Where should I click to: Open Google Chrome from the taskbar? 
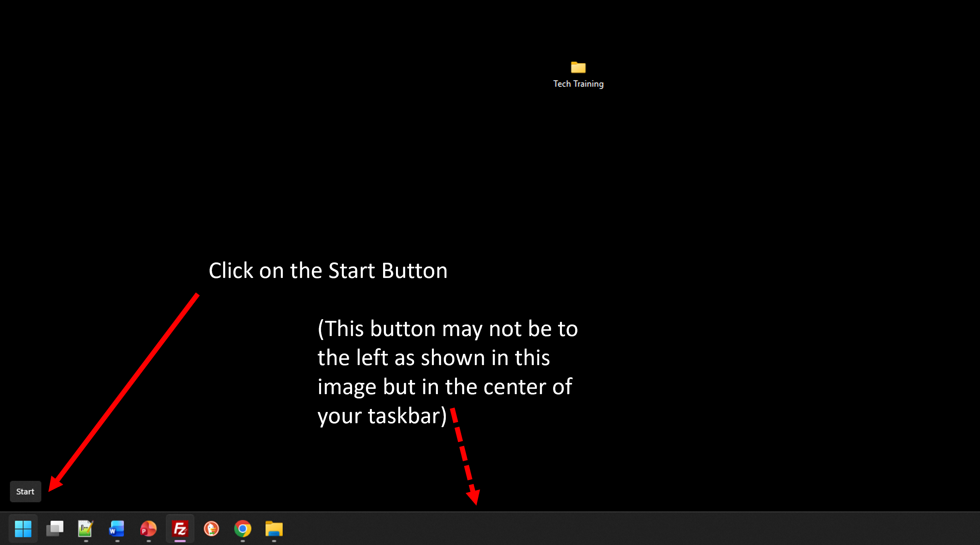[x=243, y=528]
